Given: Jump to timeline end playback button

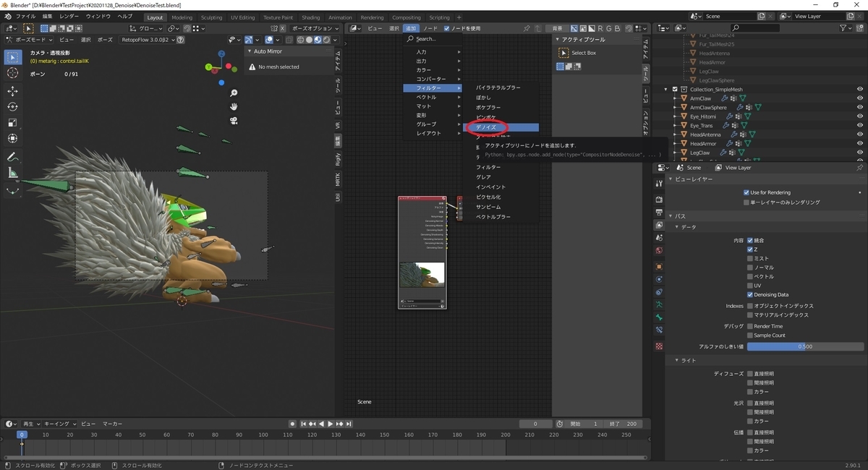Looking at the screenshot, I should click(349, 424).
